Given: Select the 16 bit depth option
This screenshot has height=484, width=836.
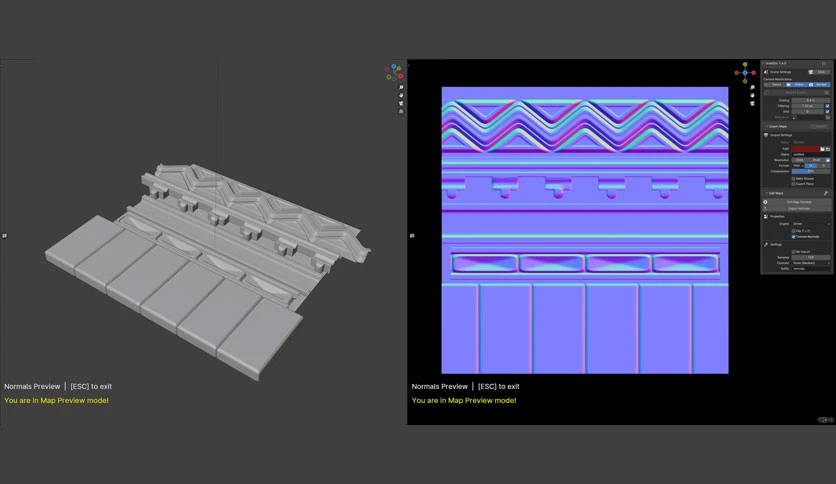Looking at the screenshot, I should (x=810, y=165).
